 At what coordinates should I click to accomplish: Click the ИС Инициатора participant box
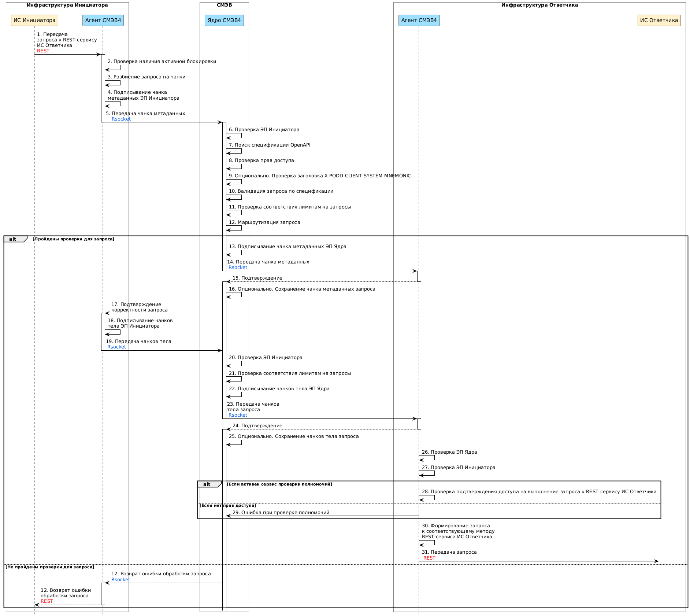[x=34, y=20]
